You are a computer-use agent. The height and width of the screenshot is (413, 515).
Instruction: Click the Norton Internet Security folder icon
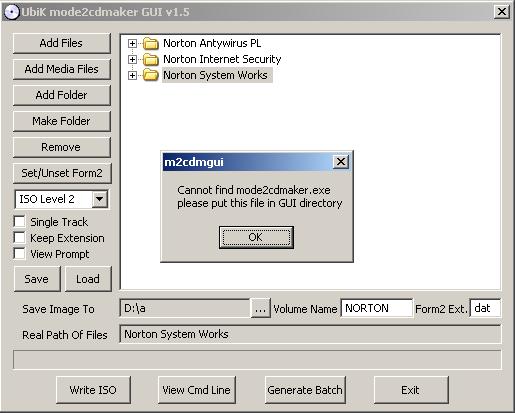pyautogui.click(x=151, y=59)
